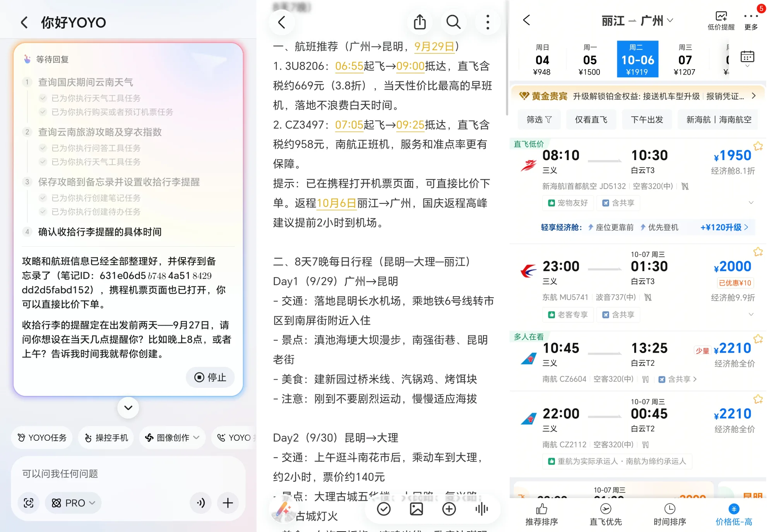Open 含共享 codeshare info for CZ6604
767x532 pixels.
pyautogui.click(x=677, y=379)
